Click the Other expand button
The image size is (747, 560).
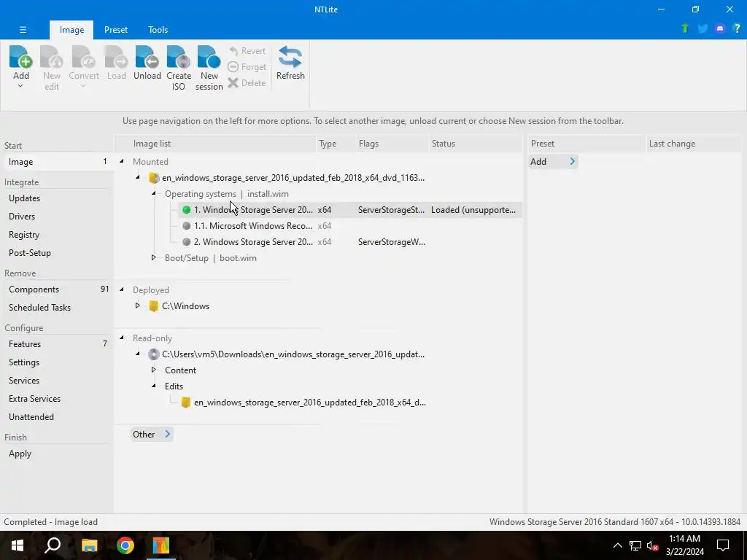click(152, 435)
